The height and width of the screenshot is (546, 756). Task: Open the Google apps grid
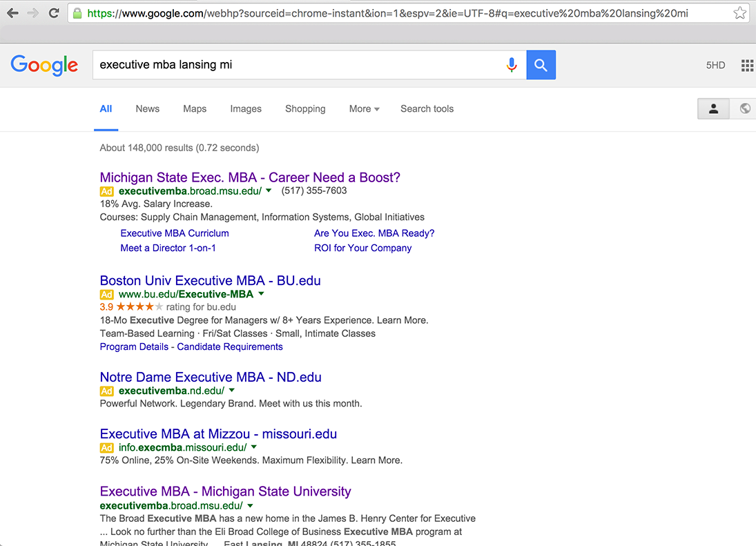click(x=747, y=65)
